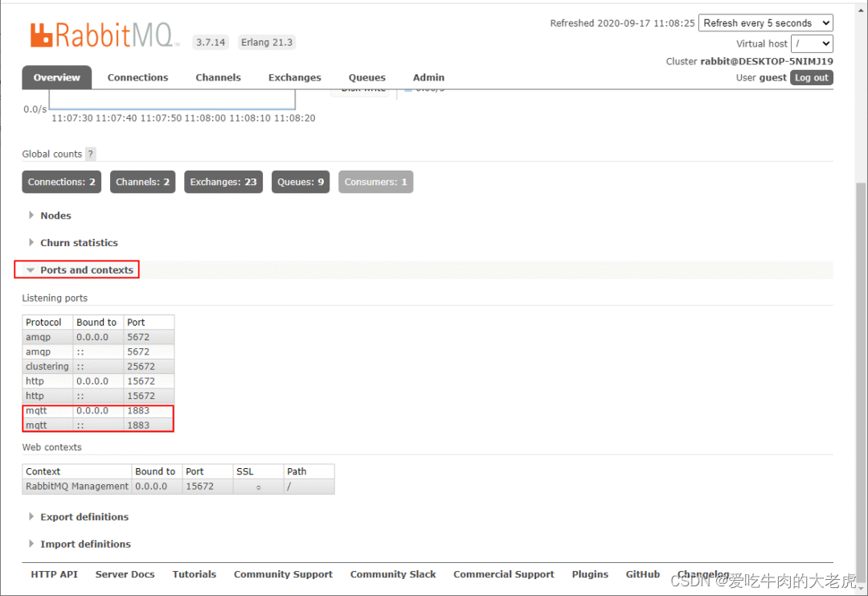The height and width of the screenshot is (596, 868).
Task: Click the Erlang 21.3 label
Action: pyautogui.click(x=267, y=42)
